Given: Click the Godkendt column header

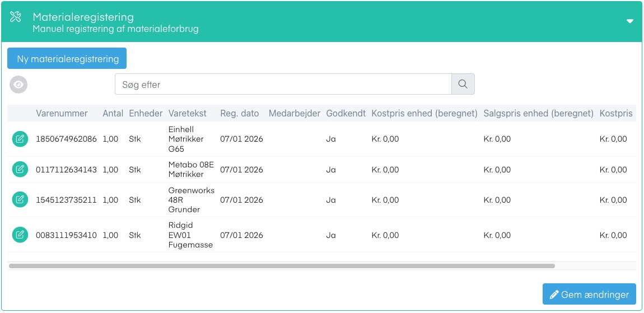Looking at the screenshot, I should [x=346, y=113].
